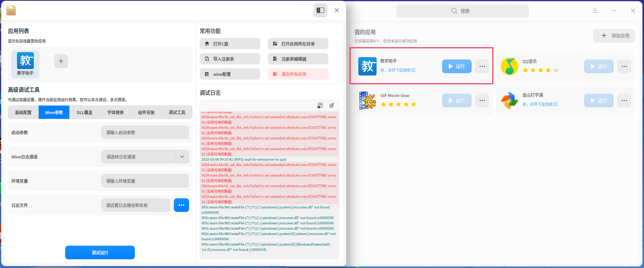This screenshot has height=268, width=644.
Task: Click 金山打字通 app icon
Action: (x=510, y=100)
